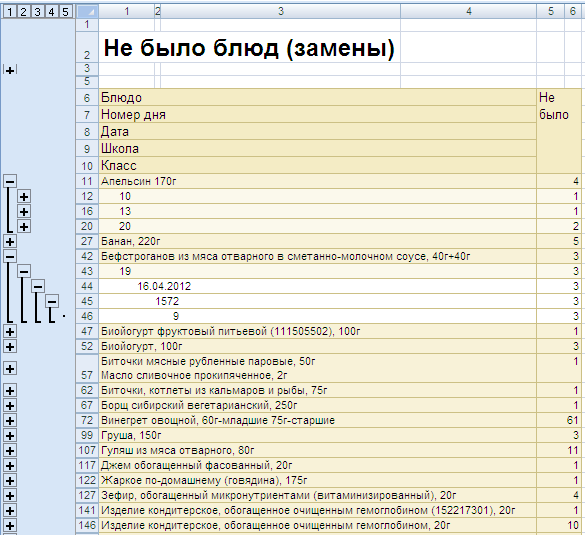Expand day 13 group row
The image size is (585, 535).
pyautogui.click(x=24, y=212)
